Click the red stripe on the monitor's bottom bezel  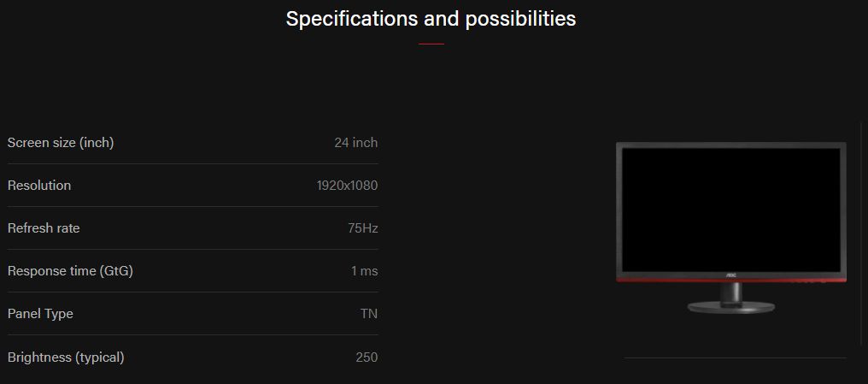click(x=666, y=280)
